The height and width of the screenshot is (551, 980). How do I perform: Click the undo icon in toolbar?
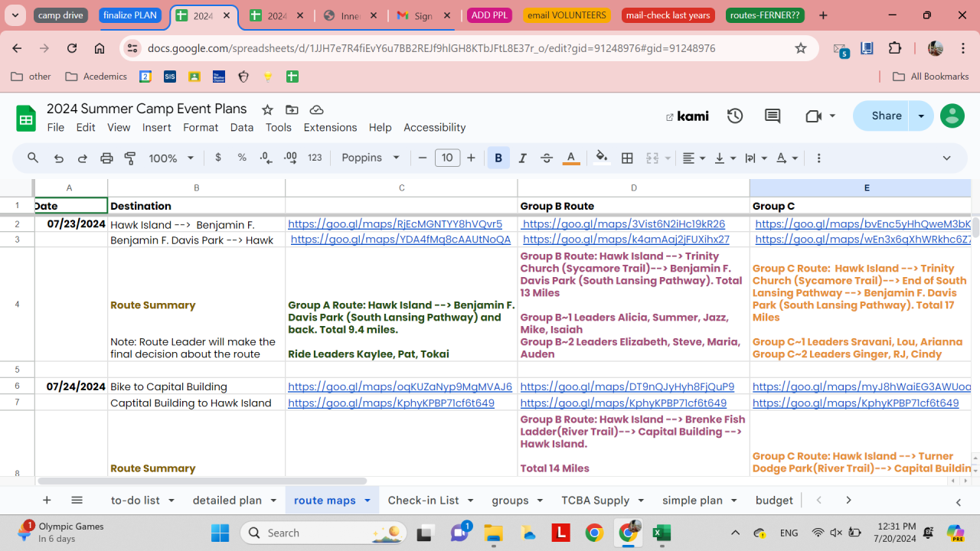[58, 158]
